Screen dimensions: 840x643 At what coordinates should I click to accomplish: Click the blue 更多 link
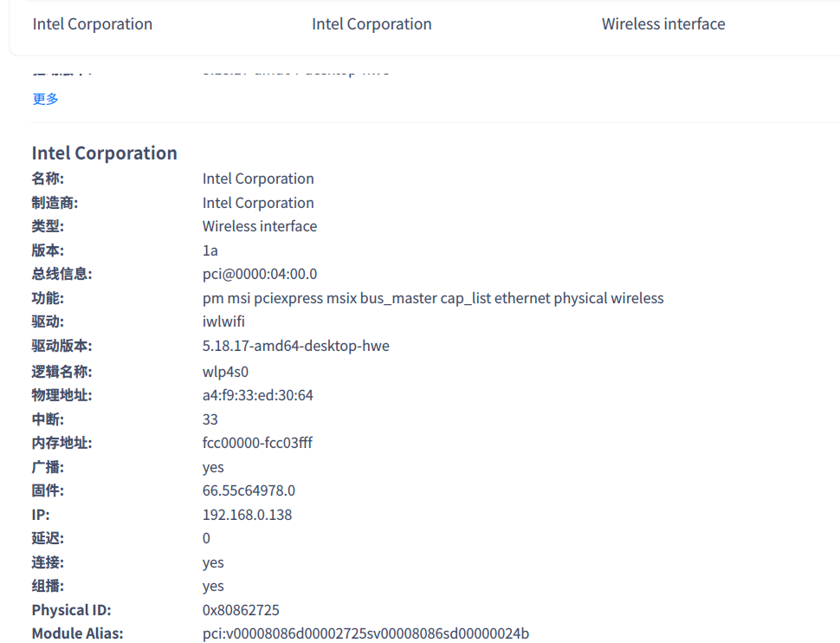click(x=46, y=99)
